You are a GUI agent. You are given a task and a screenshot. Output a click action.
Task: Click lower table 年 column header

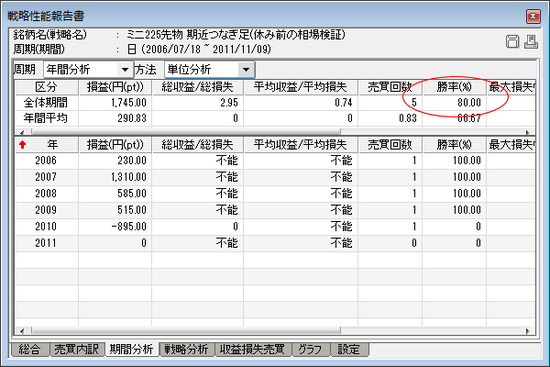[46, 145]
